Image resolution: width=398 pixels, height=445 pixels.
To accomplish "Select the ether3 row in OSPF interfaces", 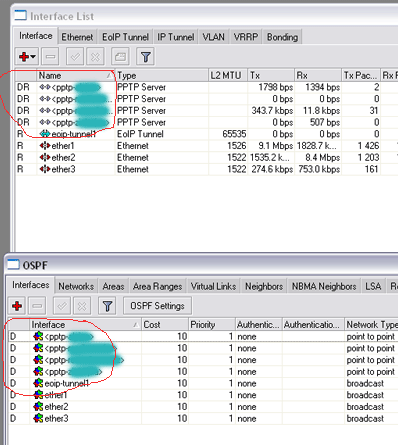I will tap(203, 418).
